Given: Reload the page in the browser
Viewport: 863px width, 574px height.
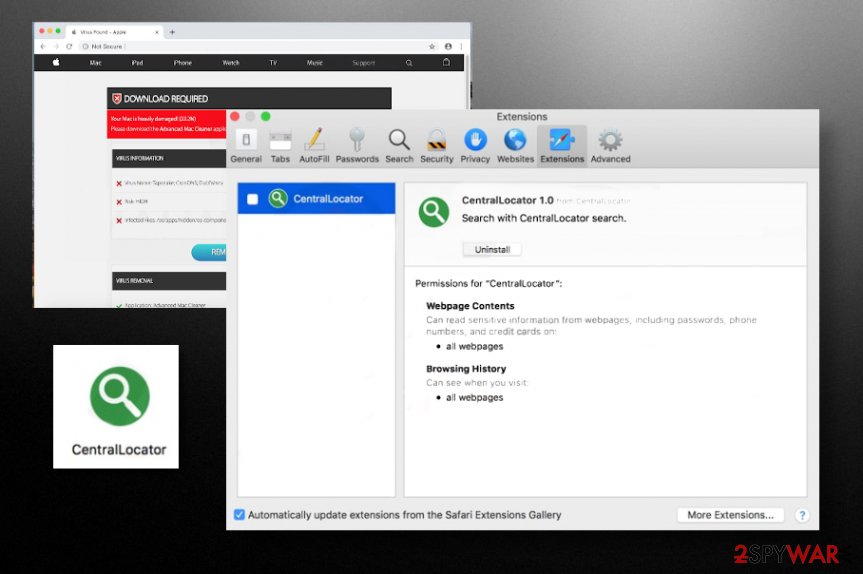Looking at the screenshot, I should (69, 46).
